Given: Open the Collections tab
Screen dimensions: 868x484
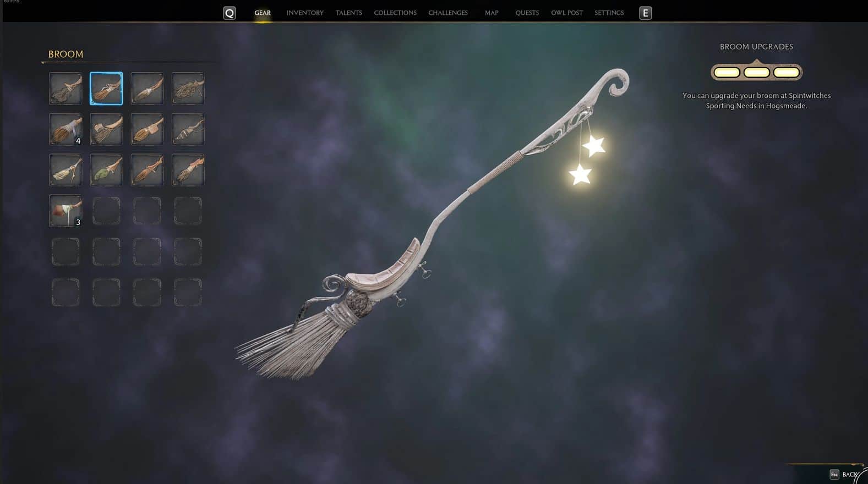Looking at the screenshot, I should (x=395, y=13).
